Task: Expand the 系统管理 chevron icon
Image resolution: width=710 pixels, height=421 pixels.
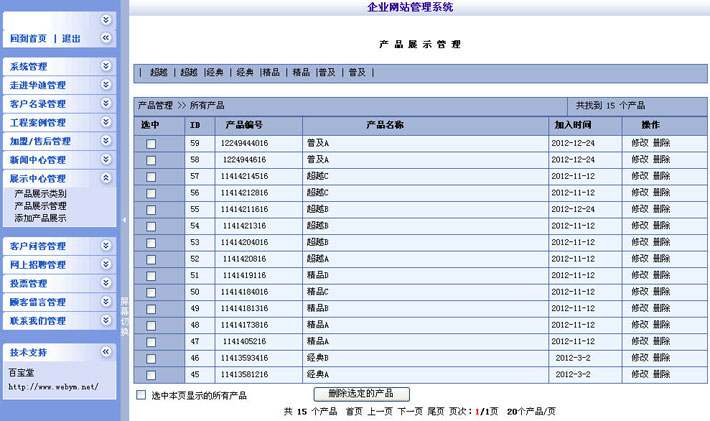Action: point(106,66)
